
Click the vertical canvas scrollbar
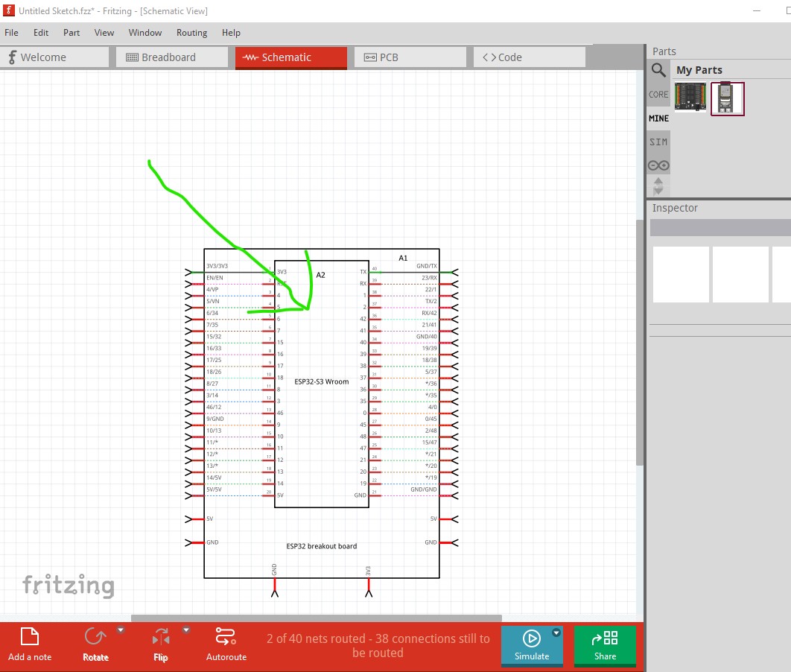[640, 342]
